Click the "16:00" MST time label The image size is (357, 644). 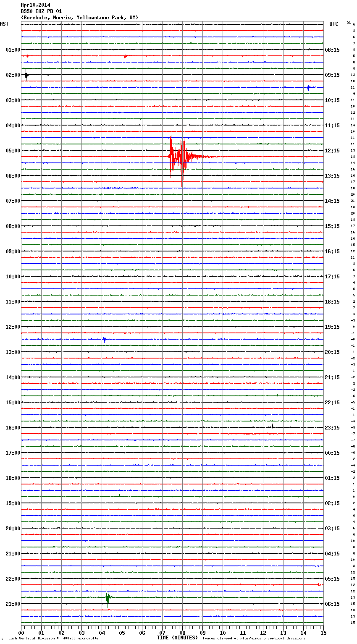(x=13, y=428)
